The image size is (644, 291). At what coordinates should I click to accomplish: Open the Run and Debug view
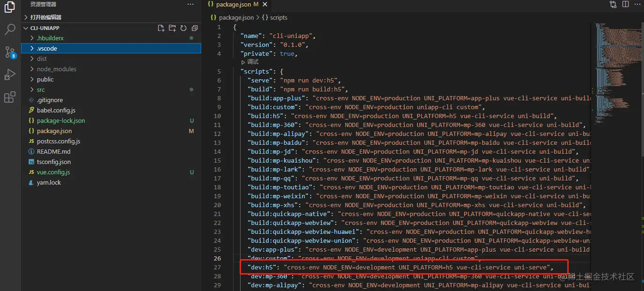pyautogui.click(x=10, y=75)
